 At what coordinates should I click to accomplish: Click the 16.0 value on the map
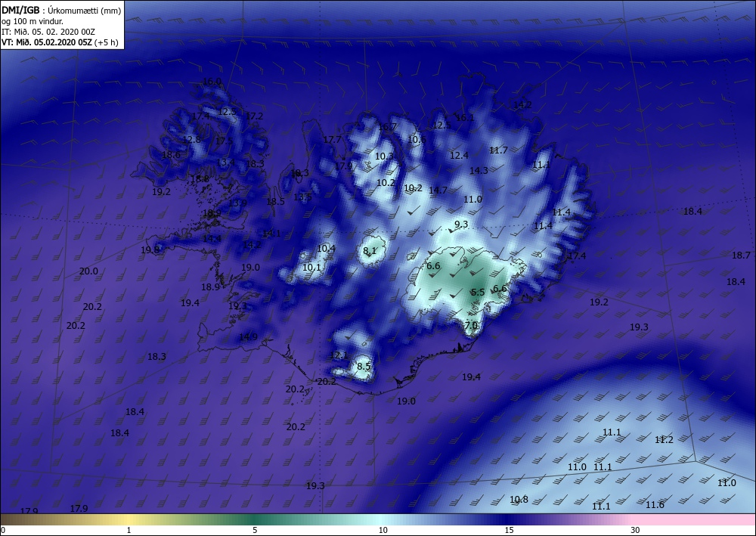click(x=212, y=82)
